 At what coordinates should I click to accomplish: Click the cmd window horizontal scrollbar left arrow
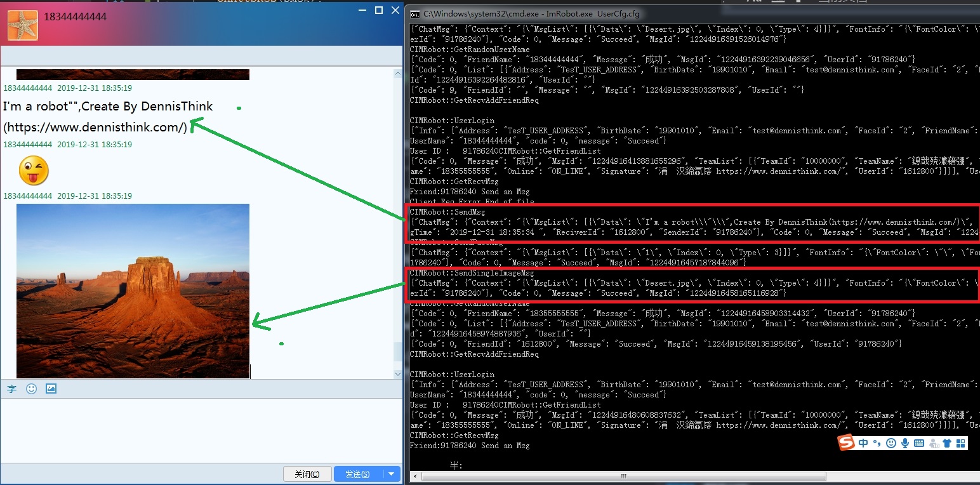click(414, 476)
